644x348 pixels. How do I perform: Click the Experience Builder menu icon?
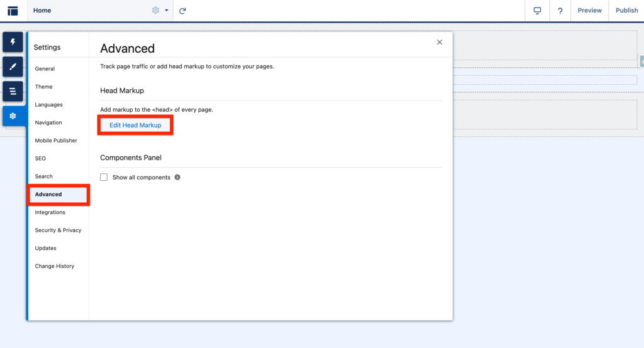point(13,11)
